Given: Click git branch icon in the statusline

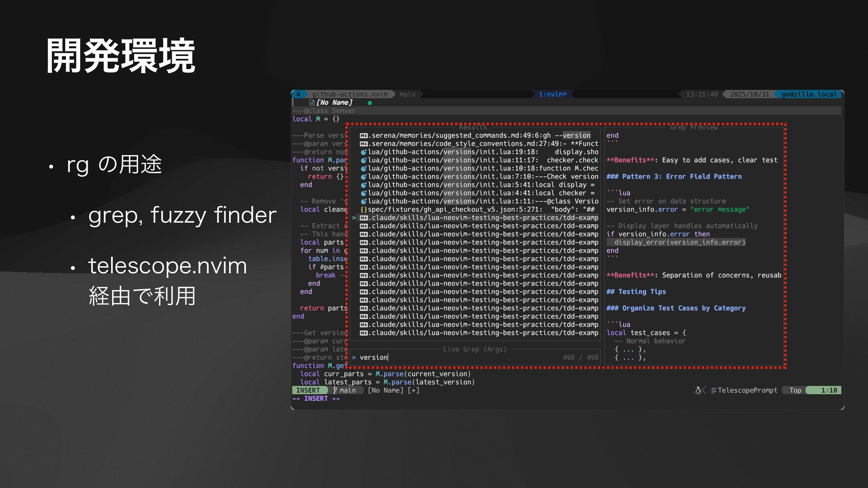Looking at the screenshot, I should pos(335,390).
